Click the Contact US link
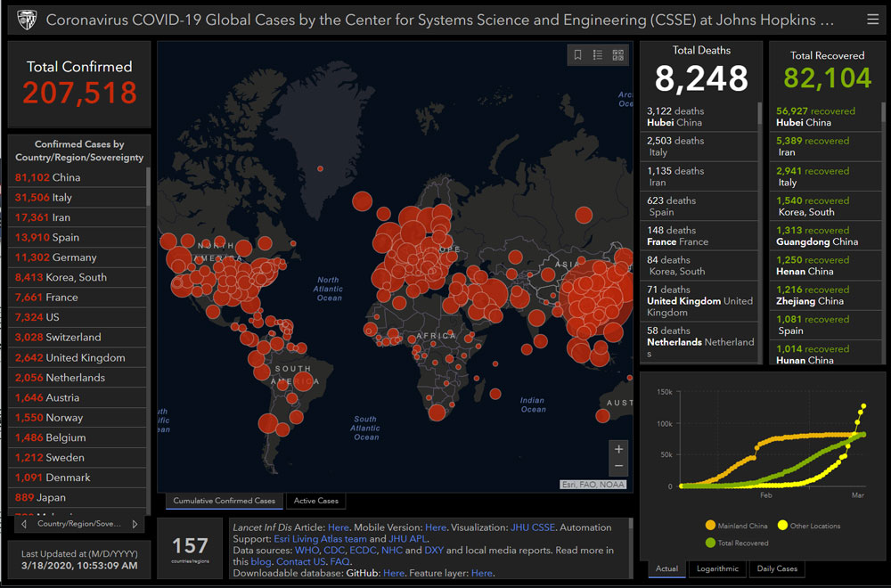 coord(300,561)
